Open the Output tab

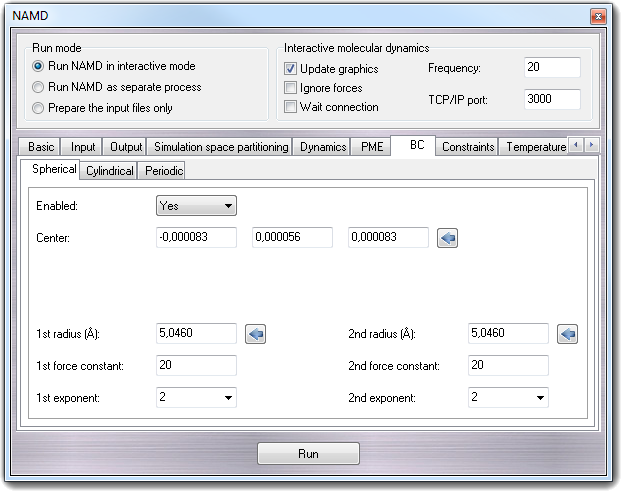(126, 147)
